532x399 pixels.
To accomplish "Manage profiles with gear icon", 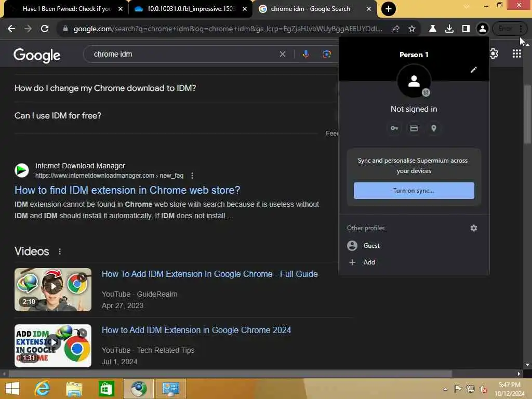I will 474,228.
